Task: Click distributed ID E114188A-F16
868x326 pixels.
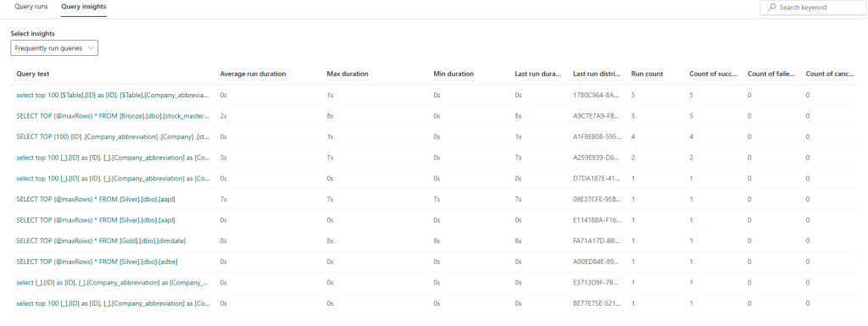Action: 598,220
